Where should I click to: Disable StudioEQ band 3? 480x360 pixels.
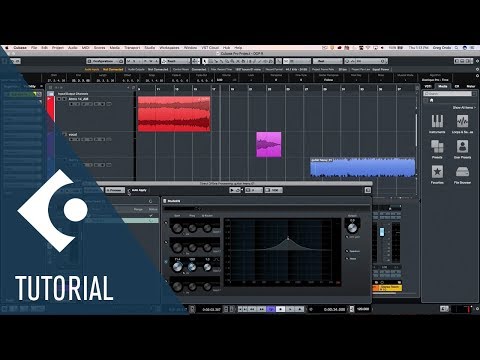point(166,262)
